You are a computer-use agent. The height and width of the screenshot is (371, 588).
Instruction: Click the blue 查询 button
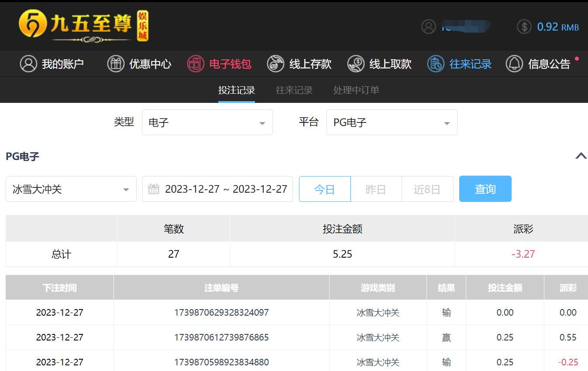[485, 189]
